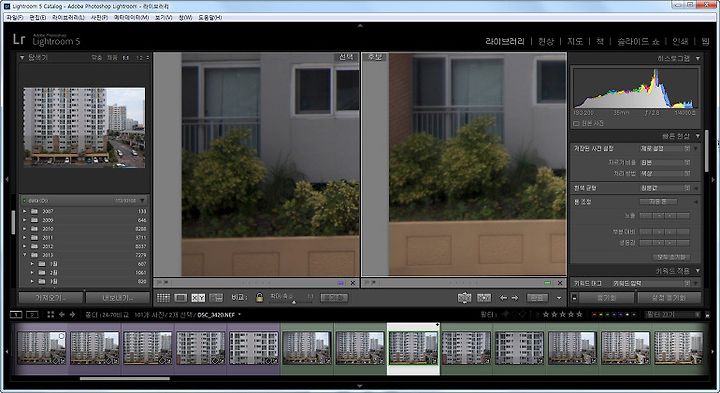Collapse the 2013 folder

[25, 255]
